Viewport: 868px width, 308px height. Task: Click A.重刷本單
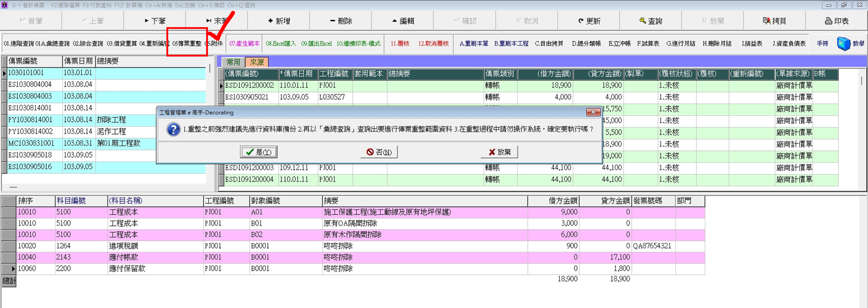[474, 44]
